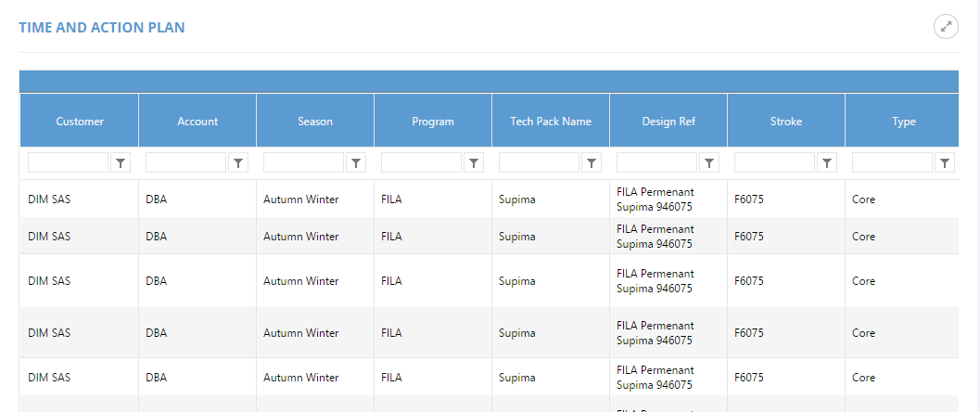980x412 pixels.
Task: Open the Account column filter icon
Action: 238,163
